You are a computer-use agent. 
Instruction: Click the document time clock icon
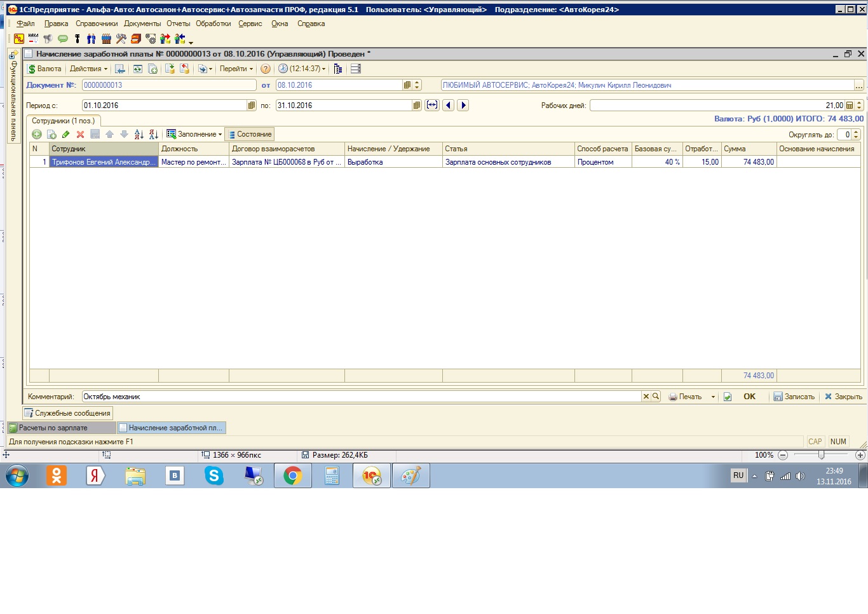(x=283, y=69)
